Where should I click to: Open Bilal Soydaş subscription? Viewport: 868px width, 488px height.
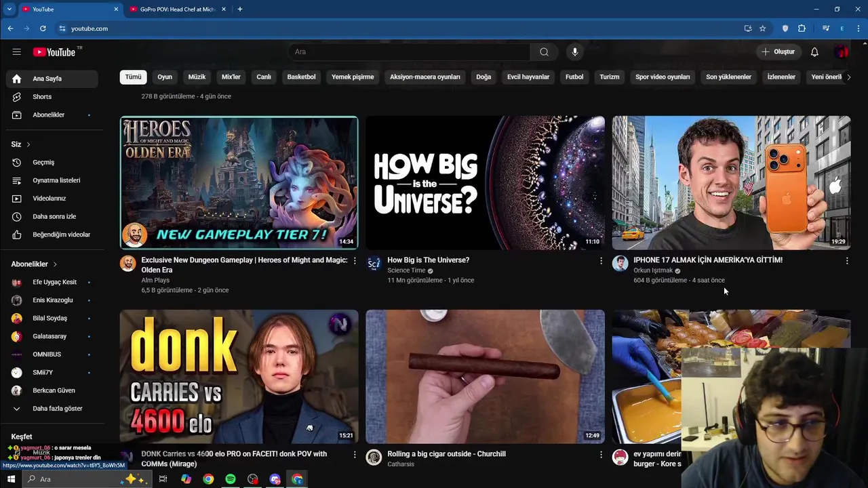pos(52,319)
